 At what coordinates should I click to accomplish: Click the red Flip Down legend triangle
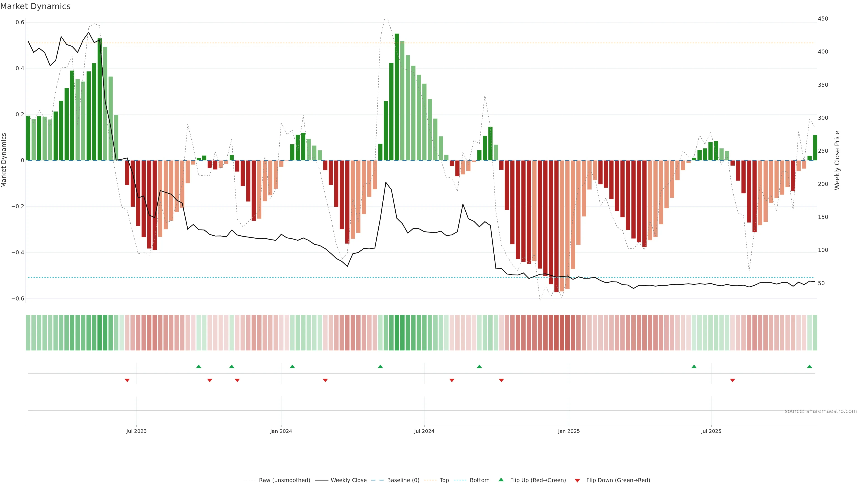577,480
